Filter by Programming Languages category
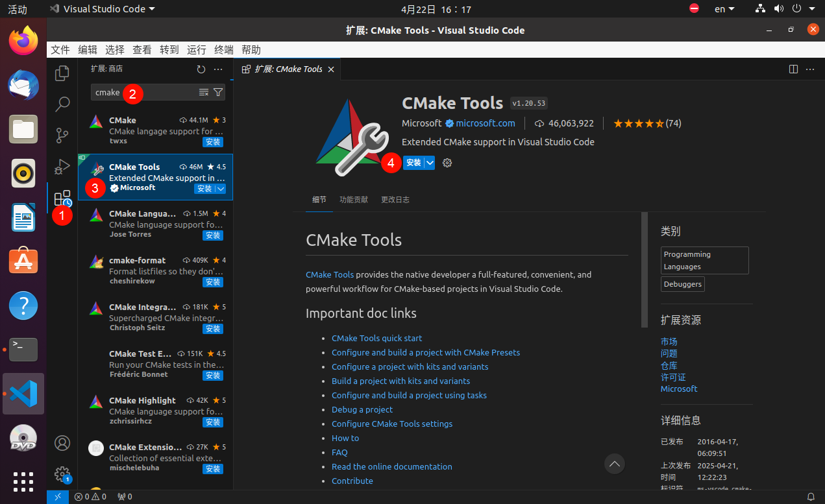 click(x=705, y=260)
